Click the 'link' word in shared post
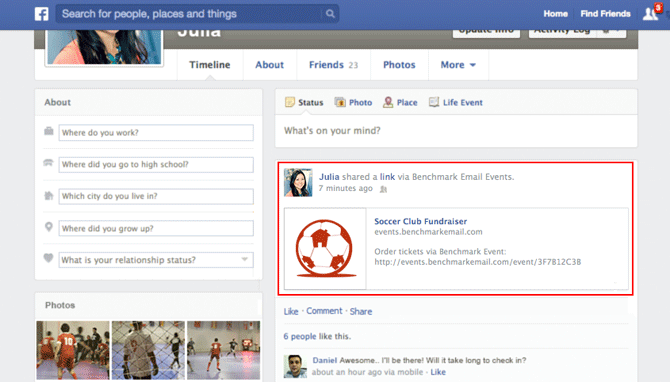This screenshot has width=670, height=382. pyautogui.click(x=387, y=176)
